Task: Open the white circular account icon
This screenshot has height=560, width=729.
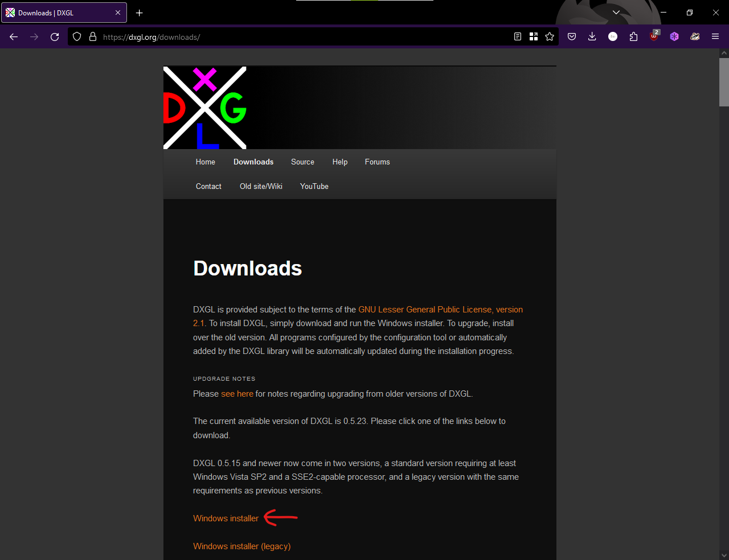Action: coord(613,37)
